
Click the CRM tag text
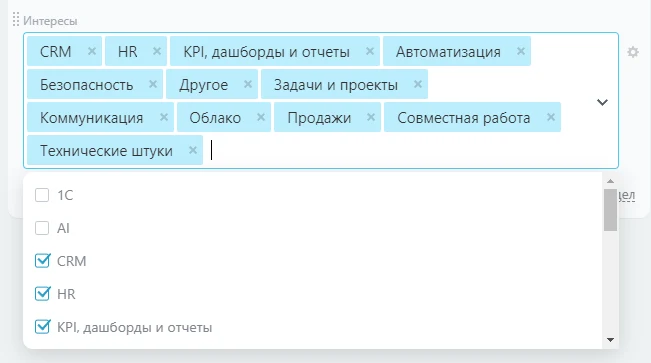pyautogui.click(x=56, y=52)
